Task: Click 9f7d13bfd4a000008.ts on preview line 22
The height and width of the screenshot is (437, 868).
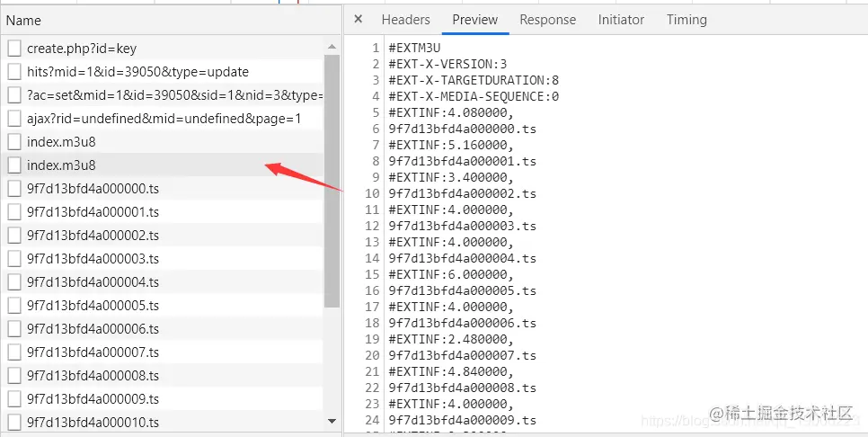Action: coord(462,388)
